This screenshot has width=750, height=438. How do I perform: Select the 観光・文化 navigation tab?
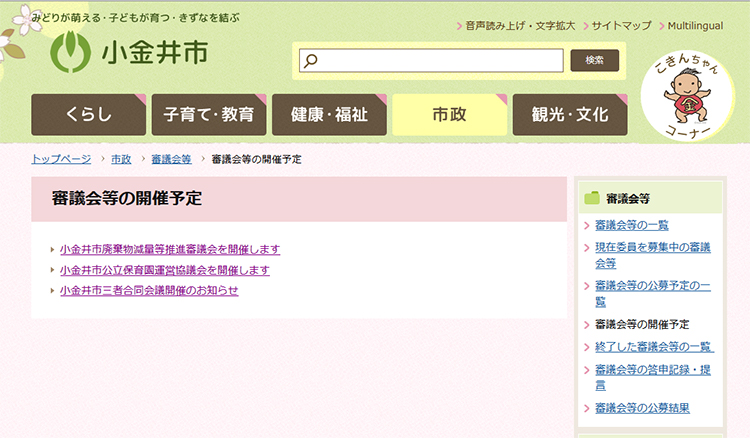570,115
